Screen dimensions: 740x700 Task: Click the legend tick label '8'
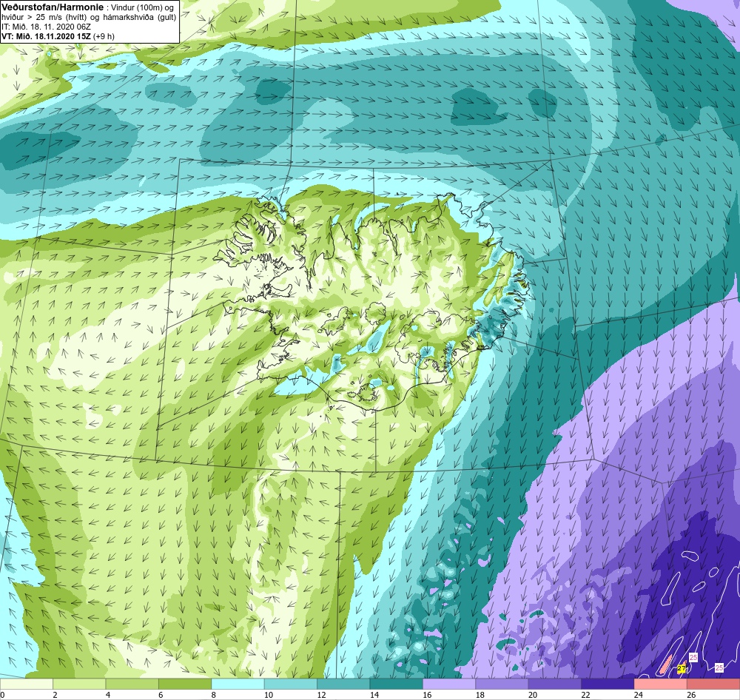click(214, 695)
